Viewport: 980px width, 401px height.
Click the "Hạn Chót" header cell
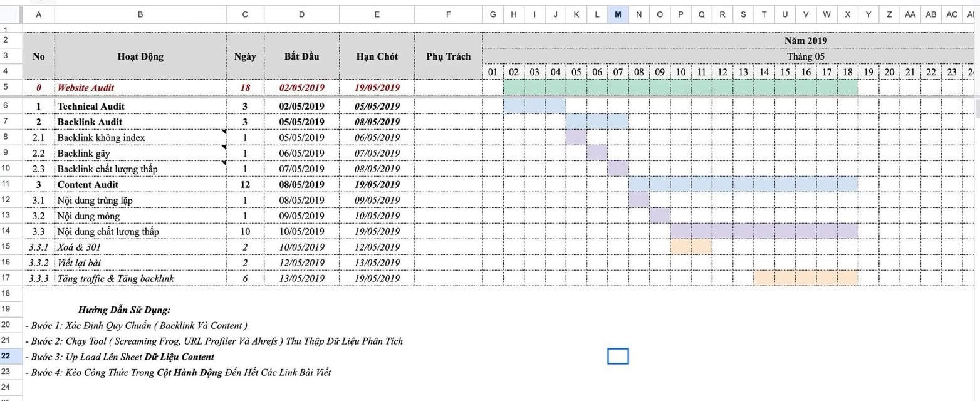point(377,56)
